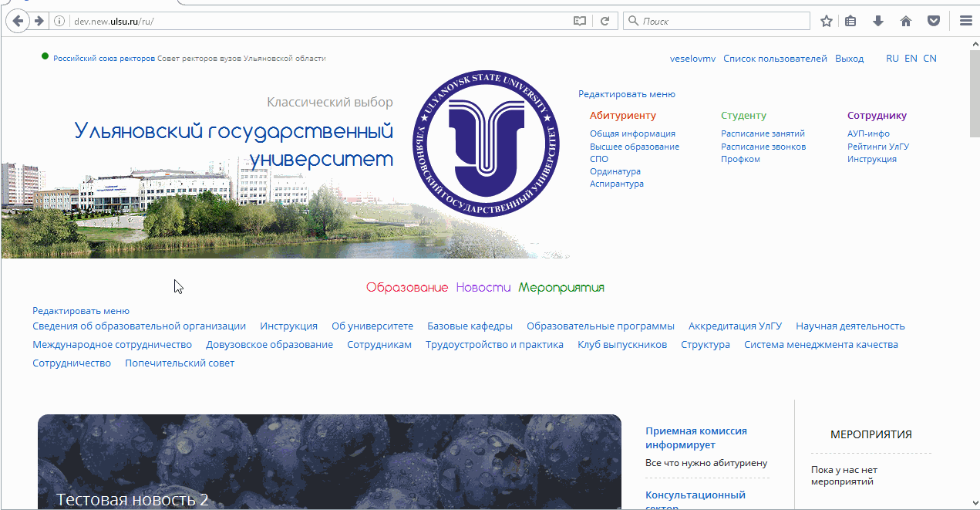Open the bookmarks list icon
Viewport: 980px width, 510px height.
pyautogui.click(x=850, y=21)
